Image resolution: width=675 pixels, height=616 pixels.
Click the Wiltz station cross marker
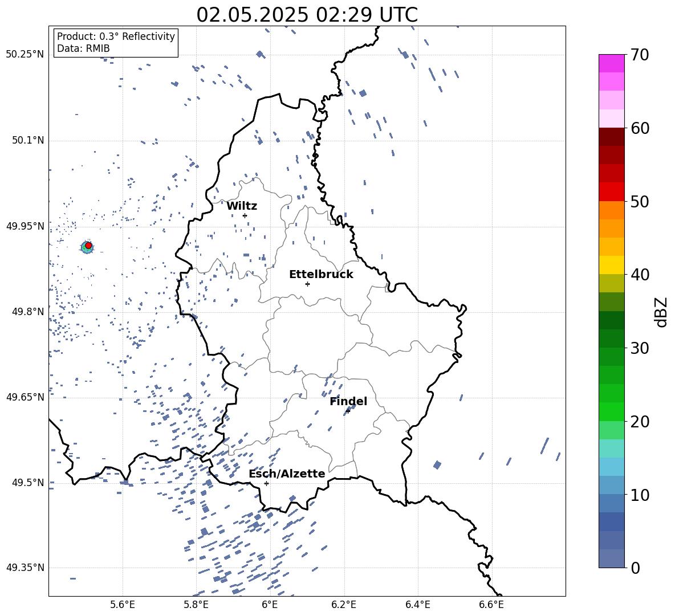(245, 215)
